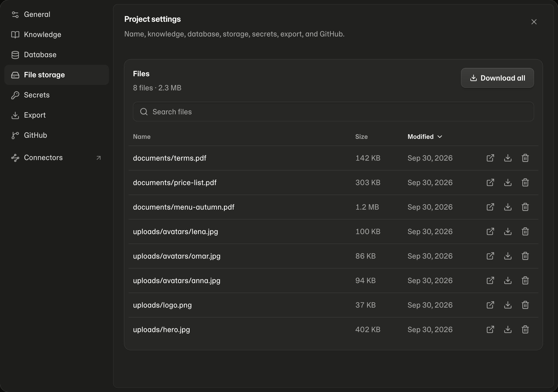This screenshot has height=392, width=558.
Task: Open lena.jpg in new tab
Action: (490, 231)
